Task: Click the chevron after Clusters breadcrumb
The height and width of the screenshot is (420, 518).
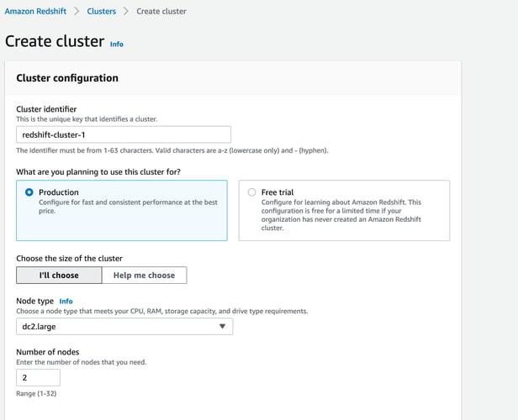Action: 126,11
